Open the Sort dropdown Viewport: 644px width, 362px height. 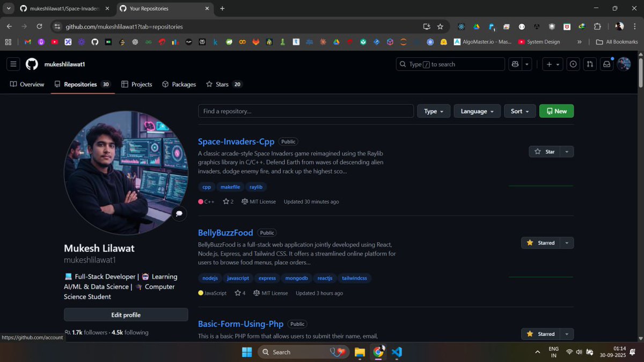[520, 111]
